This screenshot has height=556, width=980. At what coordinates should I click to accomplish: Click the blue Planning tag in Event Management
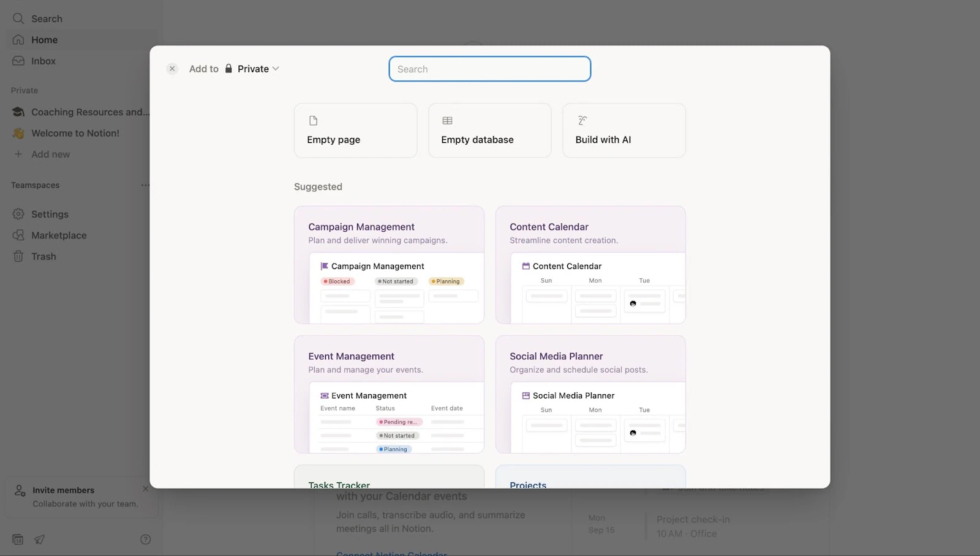[394, 449]
